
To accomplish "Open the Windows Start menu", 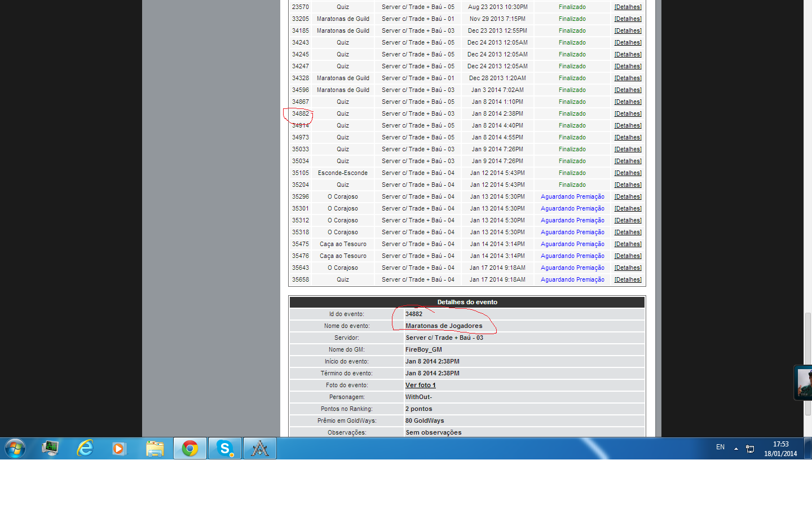I will pos(15,448).
